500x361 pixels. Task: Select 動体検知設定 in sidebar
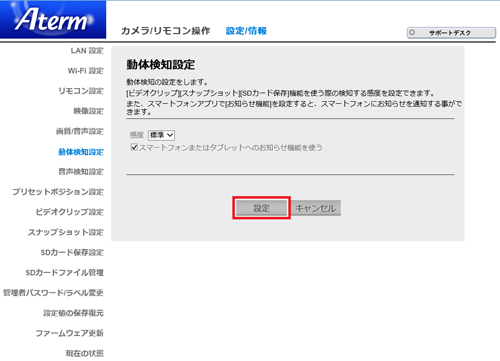81,152
